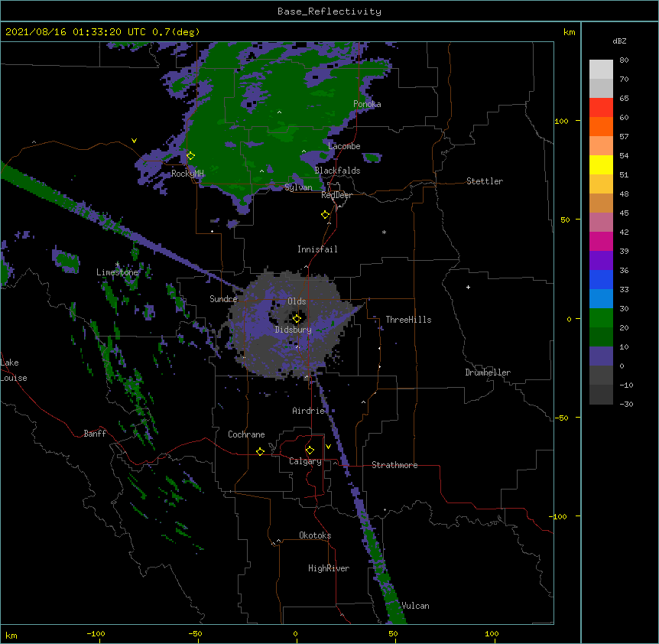Click the Okotoks city label
The height and width of the screenshot is (644, 659).
[315, 535]
